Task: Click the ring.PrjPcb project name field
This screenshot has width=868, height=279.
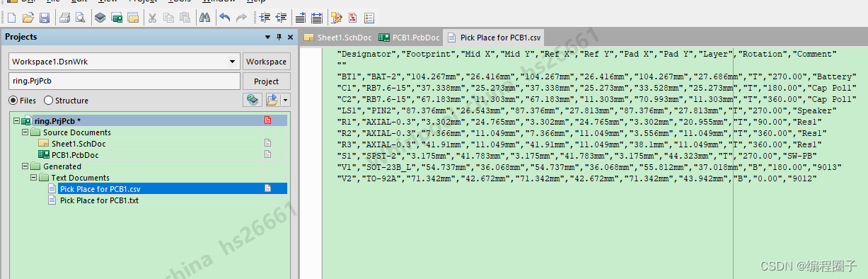Action: tap(124, 81)
